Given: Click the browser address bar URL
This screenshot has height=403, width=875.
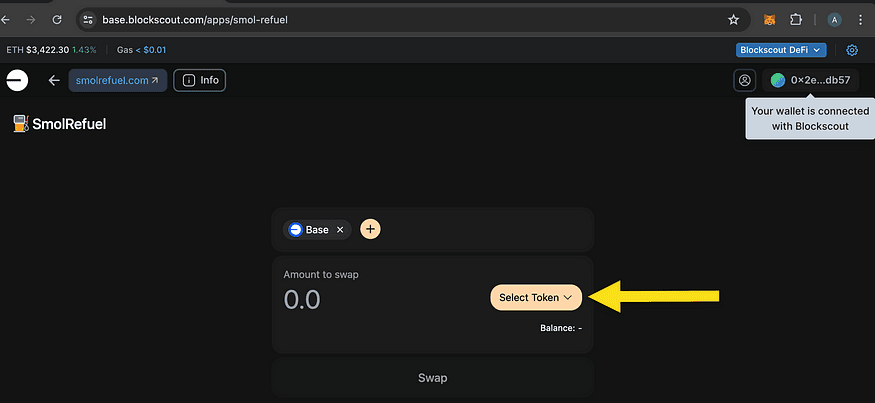Looking at the screenshot, I should [195, 20].
